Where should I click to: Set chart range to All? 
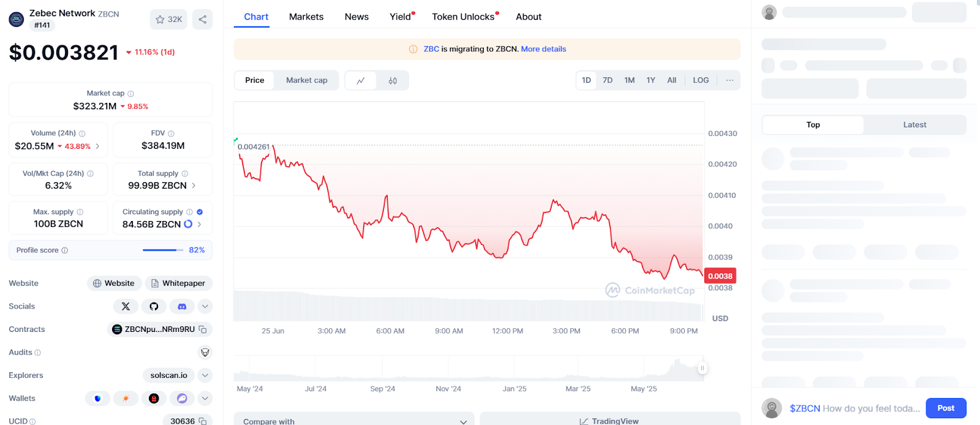point(672,80)
